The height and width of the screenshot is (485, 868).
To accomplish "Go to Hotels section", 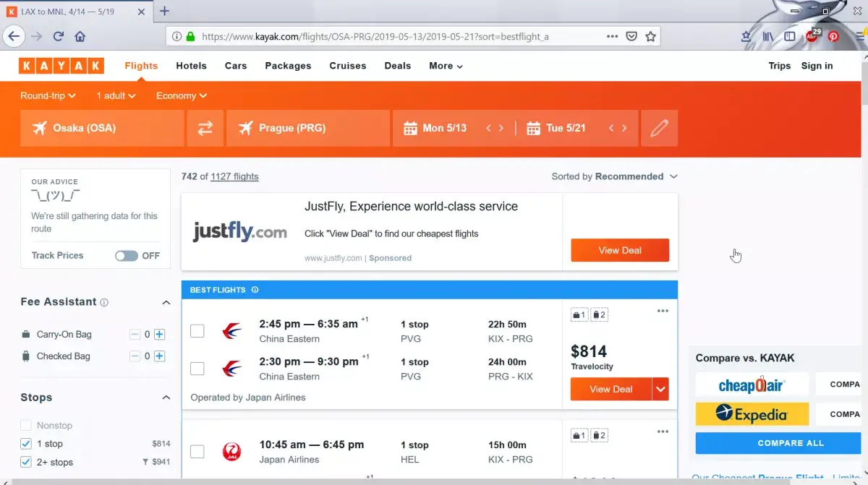I will point(191,66).
